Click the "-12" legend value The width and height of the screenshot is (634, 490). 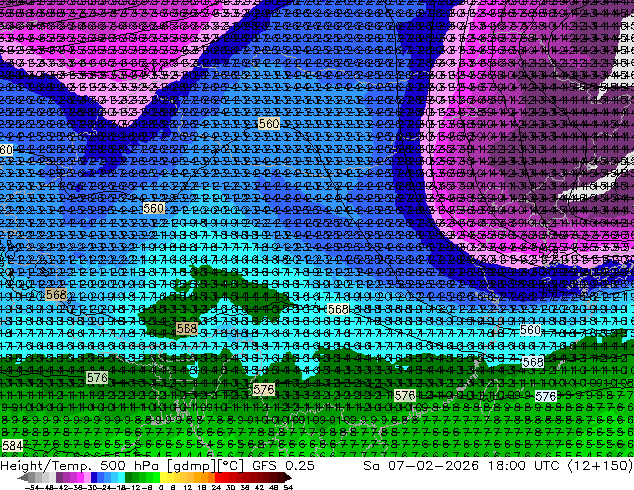click(135, 488)
